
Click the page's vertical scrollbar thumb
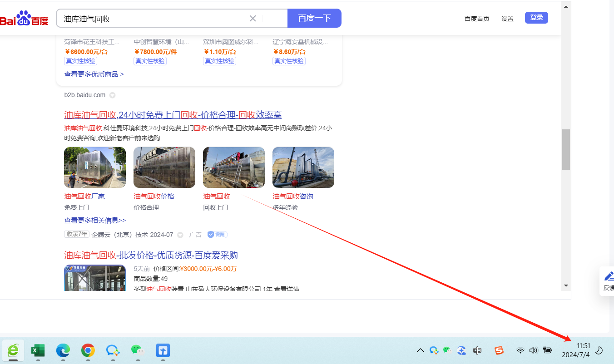click(x=566, y=149)
